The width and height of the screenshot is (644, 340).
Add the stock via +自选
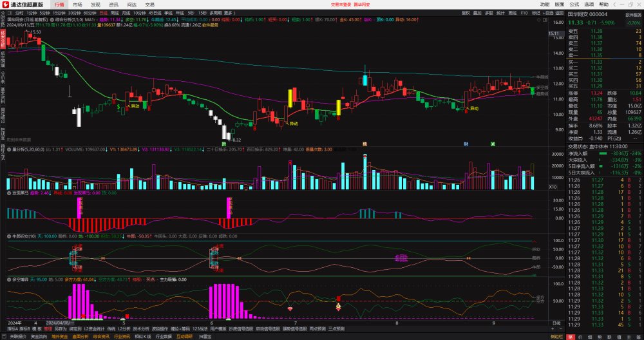click(x=548, y=13)
